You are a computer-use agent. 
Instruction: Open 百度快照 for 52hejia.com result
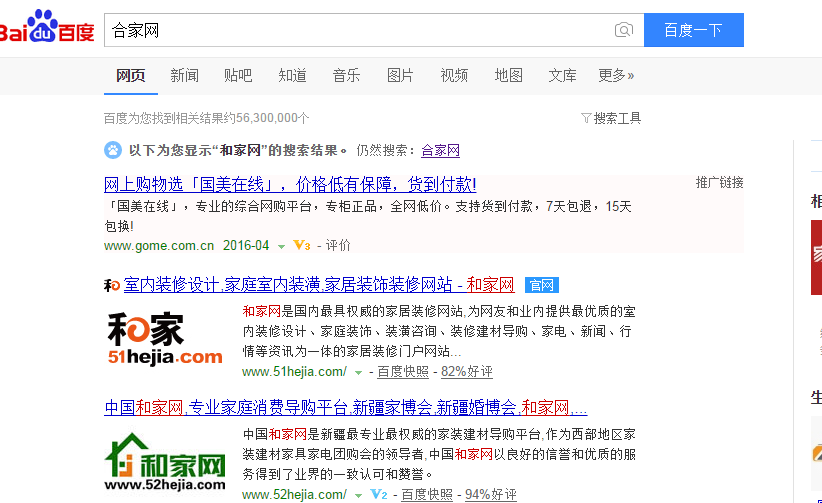point(427,495)
